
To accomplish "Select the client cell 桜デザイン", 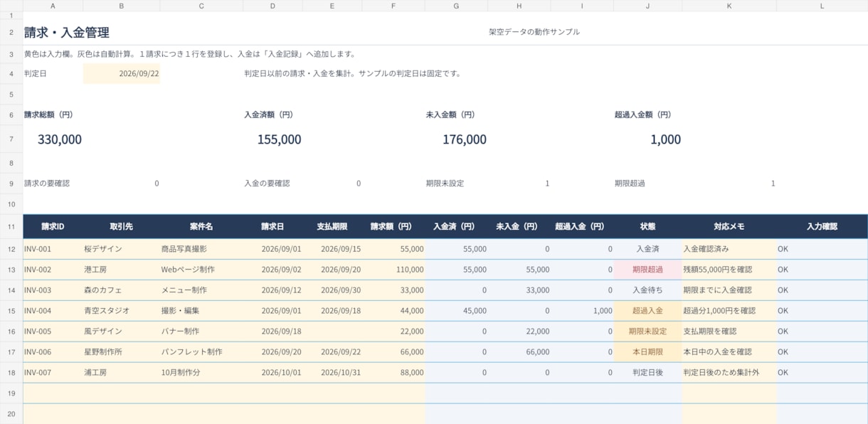I will [x=122, y=249].
